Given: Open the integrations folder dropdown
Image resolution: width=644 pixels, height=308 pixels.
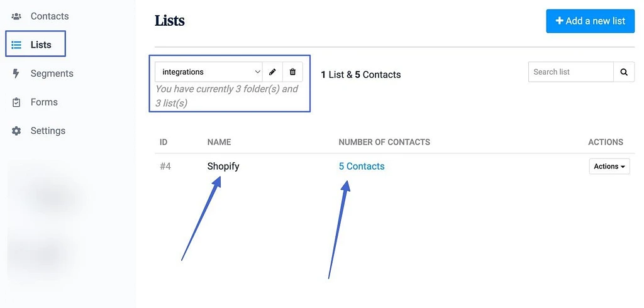Looking at the screenshot, I should pyautogui.click(x=209, y=72).
